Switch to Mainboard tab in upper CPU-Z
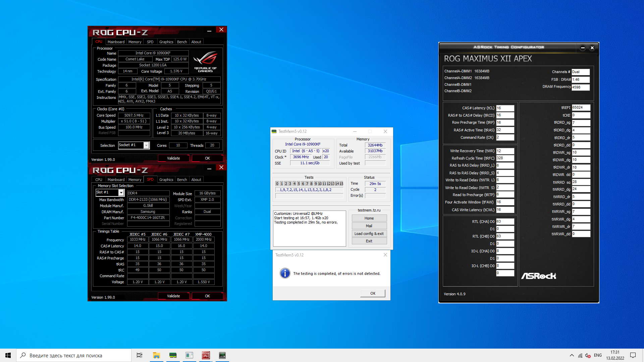This screenshot has width=644, height=362. pos(116,42)
